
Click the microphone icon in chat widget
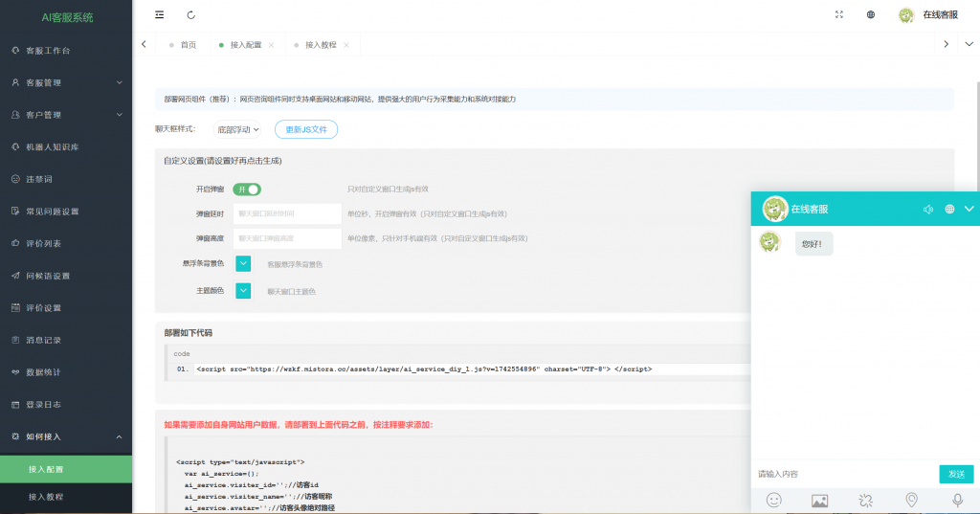(x=957, y=501)
